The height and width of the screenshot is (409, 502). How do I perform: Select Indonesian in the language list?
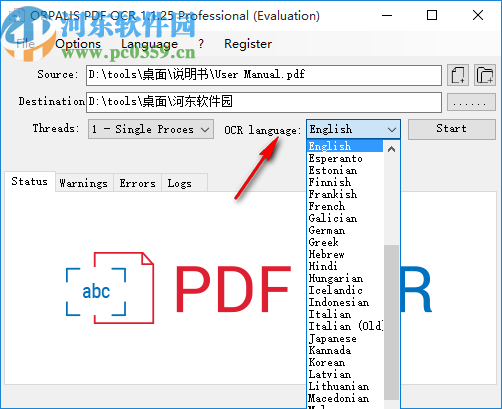345,302
